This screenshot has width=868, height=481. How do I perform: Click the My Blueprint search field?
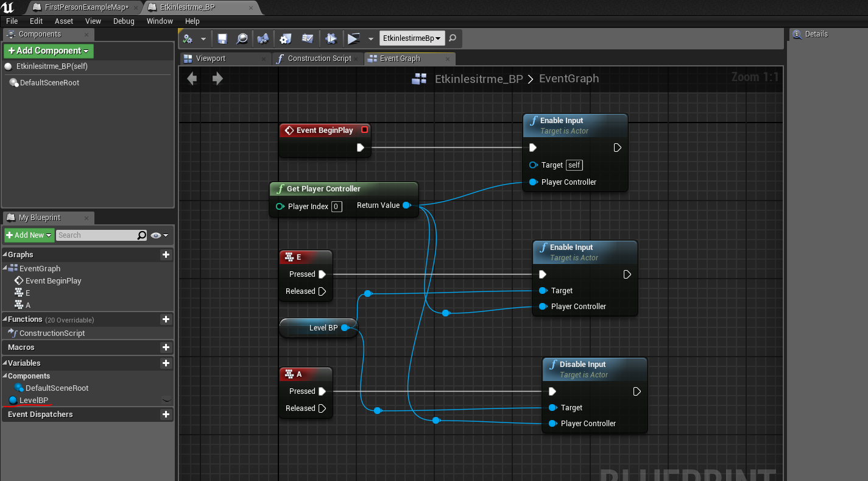[x=102, y=235]
